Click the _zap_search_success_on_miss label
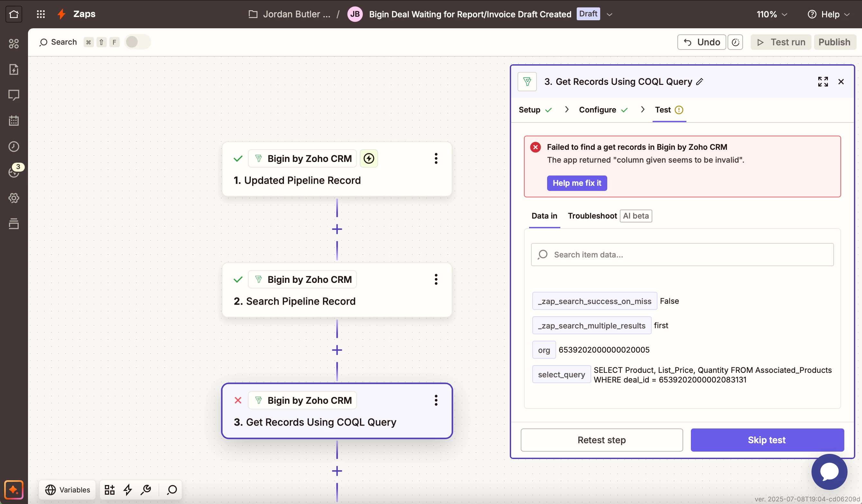The height and width of the screenshot is (504, 862). (594, 301)
